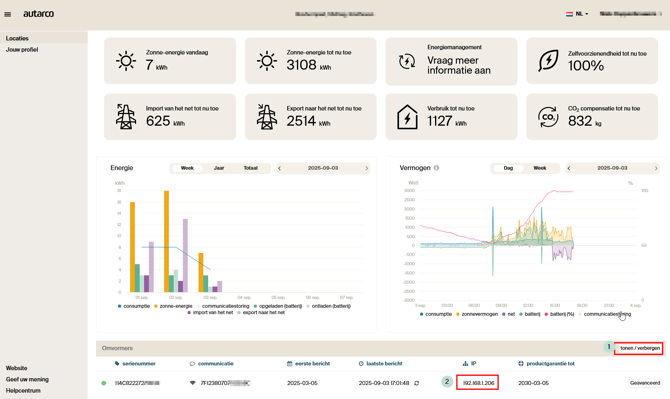Click the tonen / verbergen button
Image resolution: width=670 pixels, height=399 pixels.
pyautogui.click(x=639, y=348)
